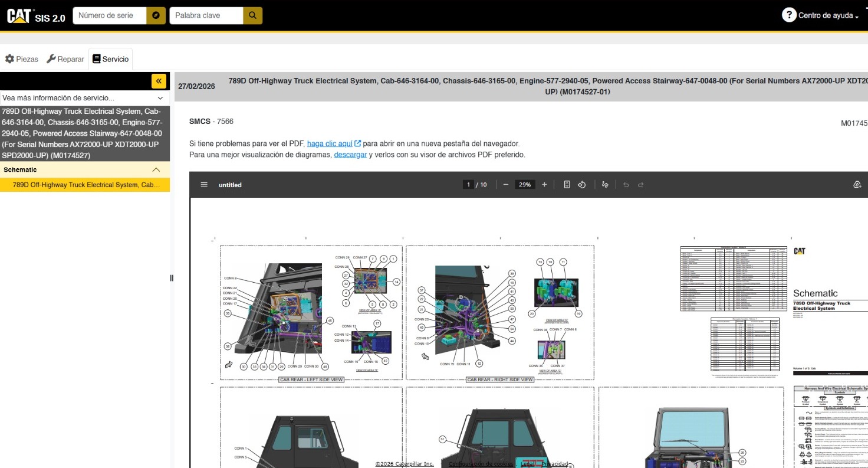The height and width of the screenshot is (468, 868).
Task: Click the save to Drive icon
Action: pos(857,185)
